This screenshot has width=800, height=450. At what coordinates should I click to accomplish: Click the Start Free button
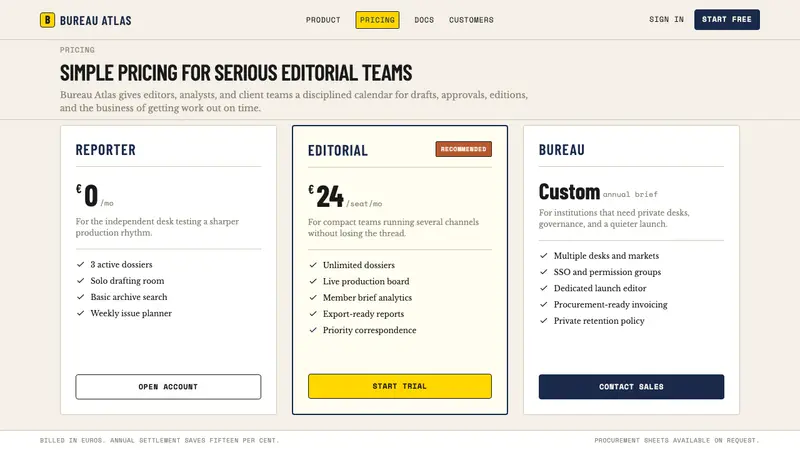tap(727, 19)
